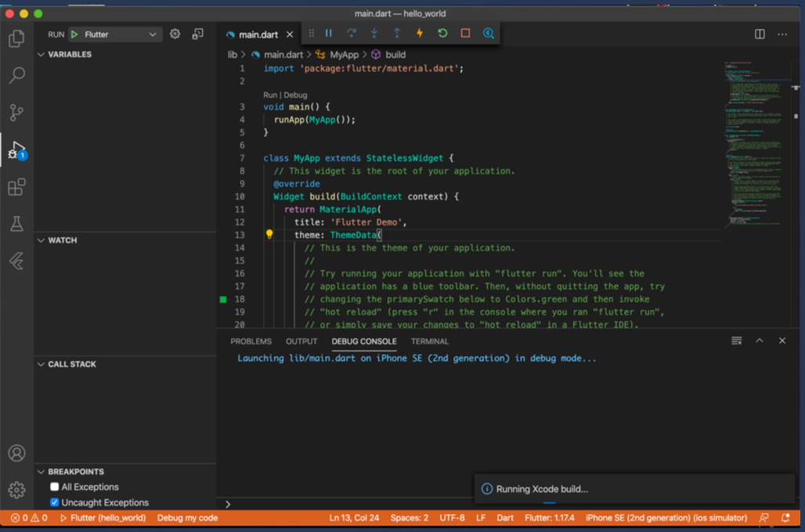Viewport: 805px width, 532px height.
Task: Click the notifications bell in the status bar
Action: (x=785, y=517)
